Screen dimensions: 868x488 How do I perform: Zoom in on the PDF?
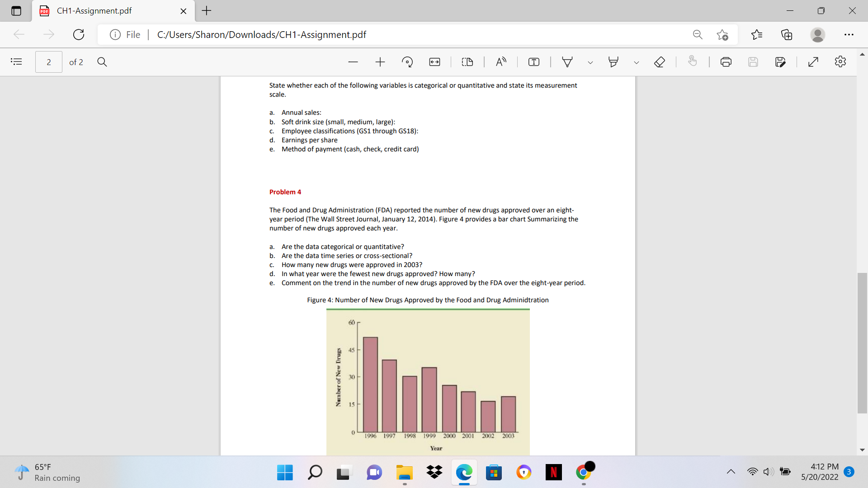[380, 62]
